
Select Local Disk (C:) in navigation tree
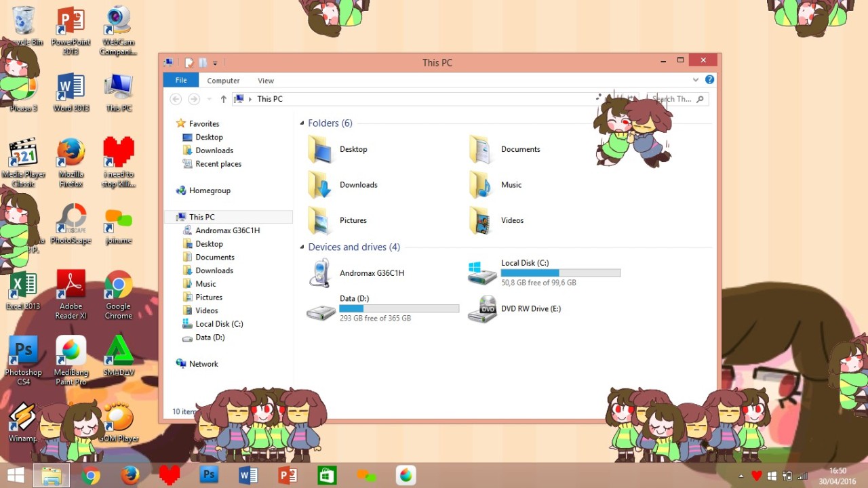(x=212, y=324)
